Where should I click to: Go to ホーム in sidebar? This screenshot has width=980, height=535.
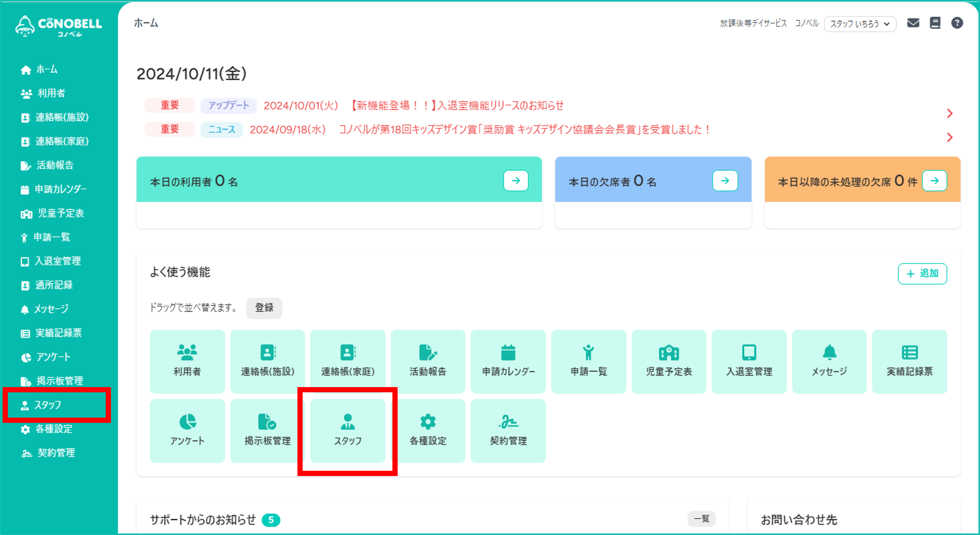[x=39, y=70]
